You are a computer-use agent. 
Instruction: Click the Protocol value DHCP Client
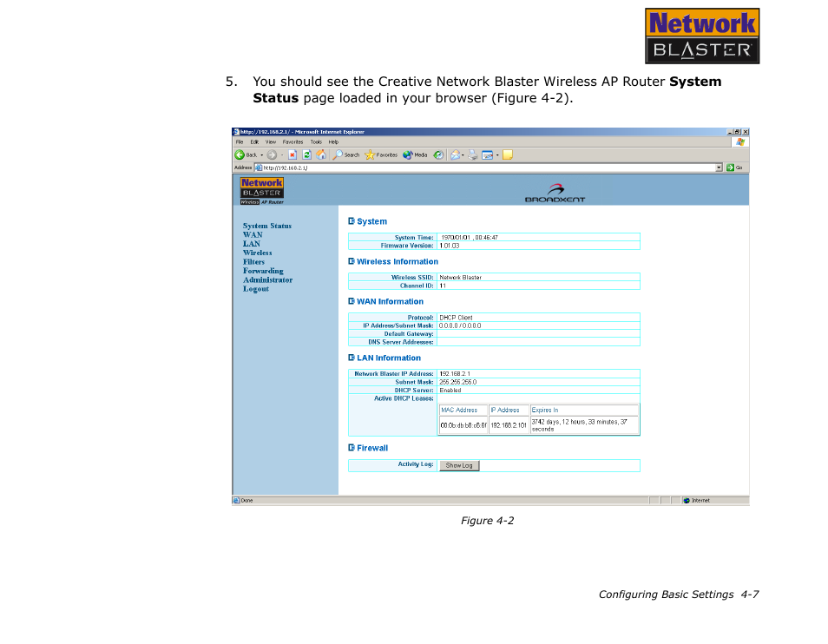[456, 318]
